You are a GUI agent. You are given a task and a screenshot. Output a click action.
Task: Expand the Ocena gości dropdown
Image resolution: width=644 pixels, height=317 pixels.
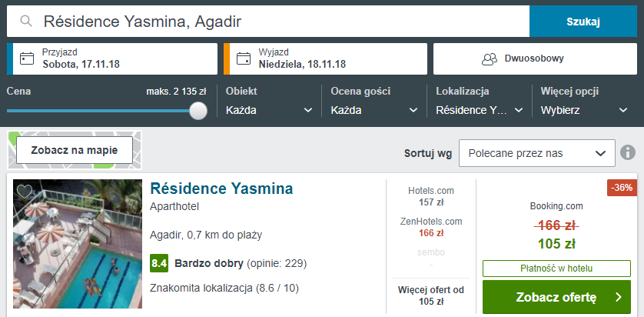click(x=374, y=110)
